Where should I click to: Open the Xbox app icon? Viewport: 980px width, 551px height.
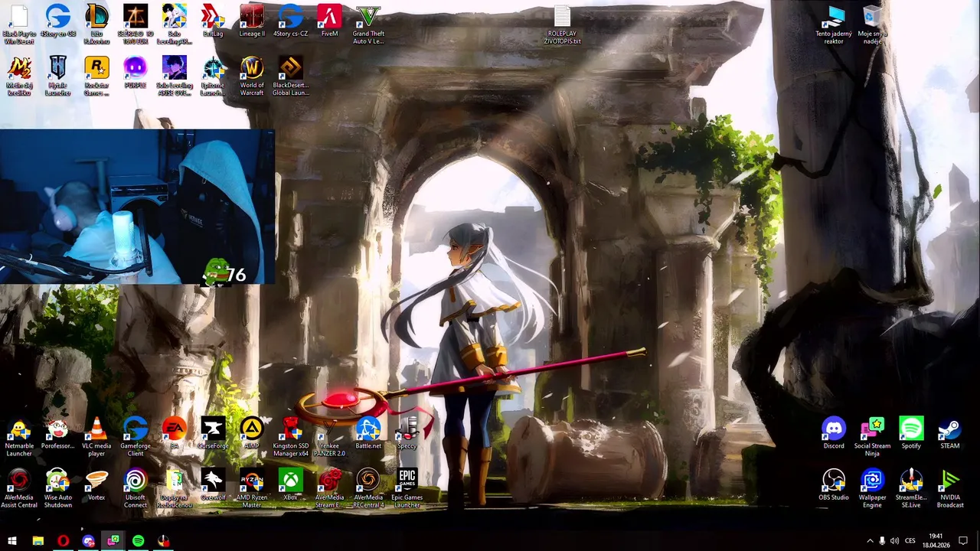pyautogui.click(x=290, y=485)
